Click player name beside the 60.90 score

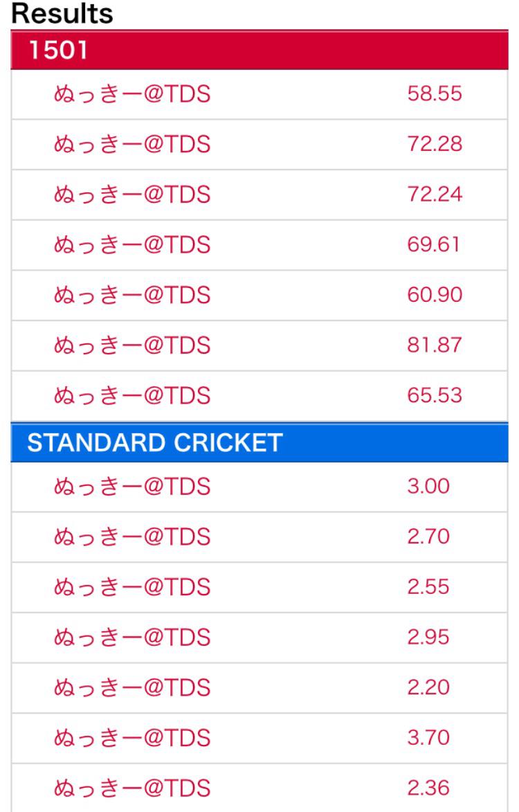point(131,296)
